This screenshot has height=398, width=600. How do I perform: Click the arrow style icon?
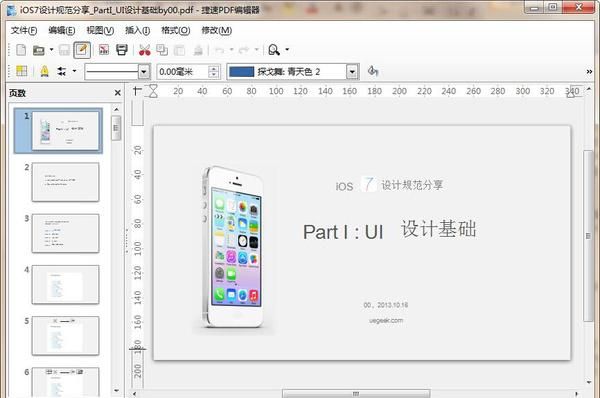62,71
